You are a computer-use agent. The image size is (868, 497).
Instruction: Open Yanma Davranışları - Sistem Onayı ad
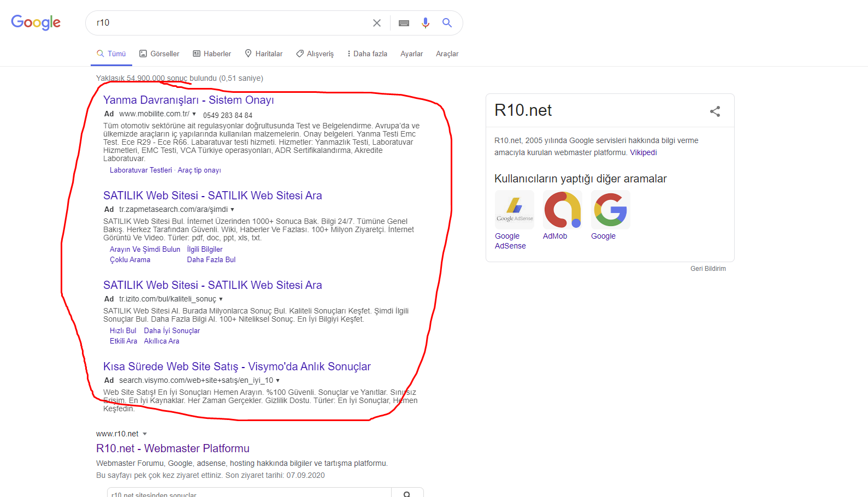(x=188, y=100)
